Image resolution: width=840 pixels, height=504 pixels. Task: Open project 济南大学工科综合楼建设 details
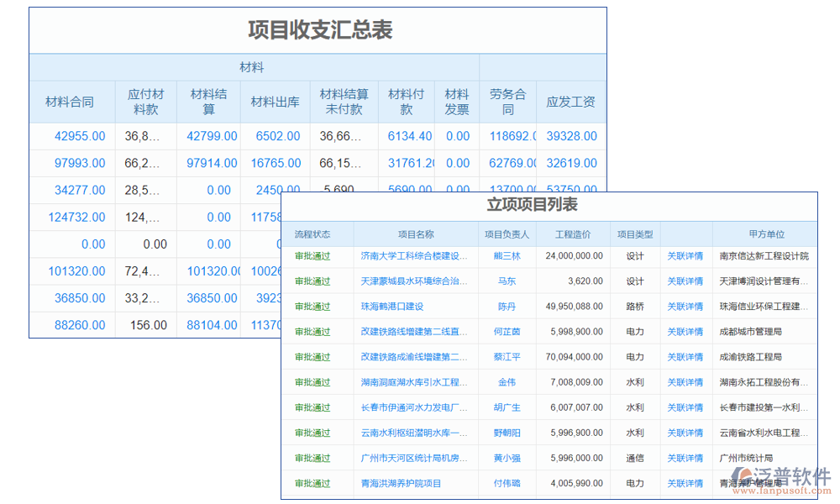pos(412,254)
